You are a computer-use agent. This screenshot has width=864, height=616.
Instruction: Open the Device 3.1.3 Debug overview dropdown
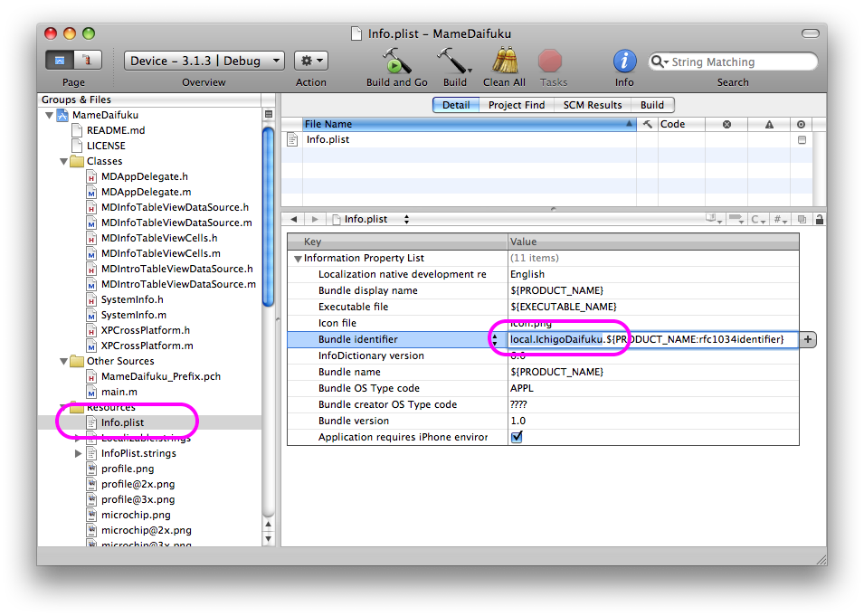204,61
